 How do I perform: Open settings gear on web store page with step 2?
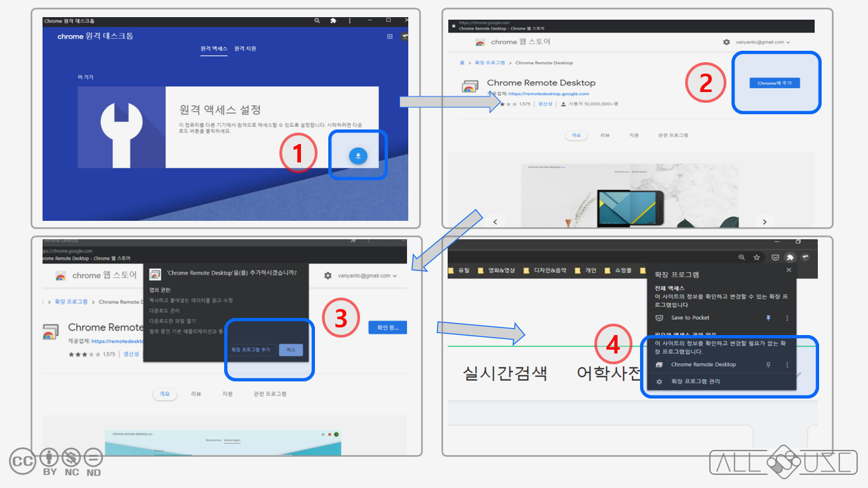726,42
